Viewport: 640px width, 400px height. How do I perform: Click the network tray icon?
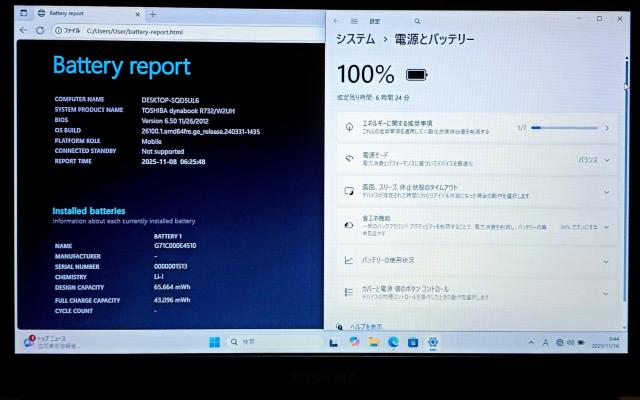560,342
